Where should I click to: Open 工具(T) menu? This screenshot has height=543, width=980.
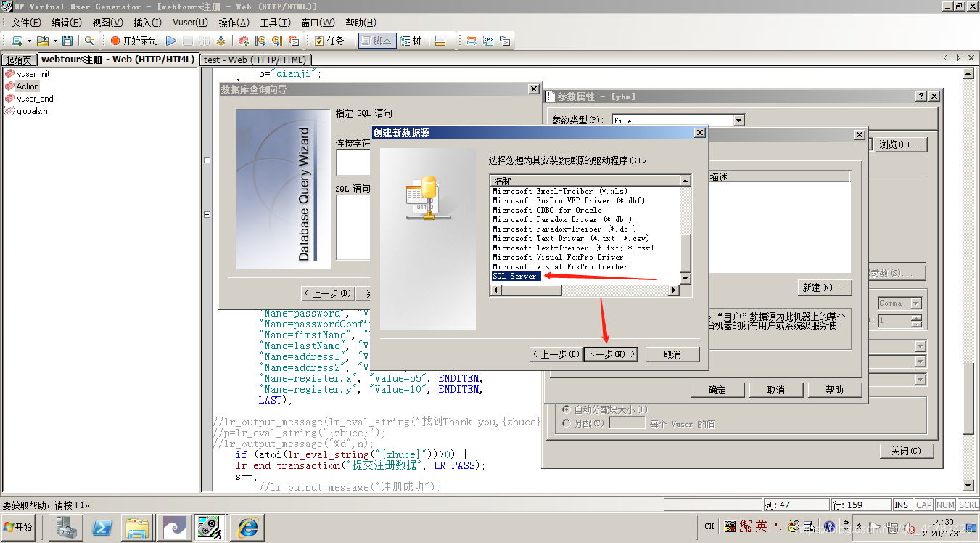pyautogui.click(x=275, y=23)
